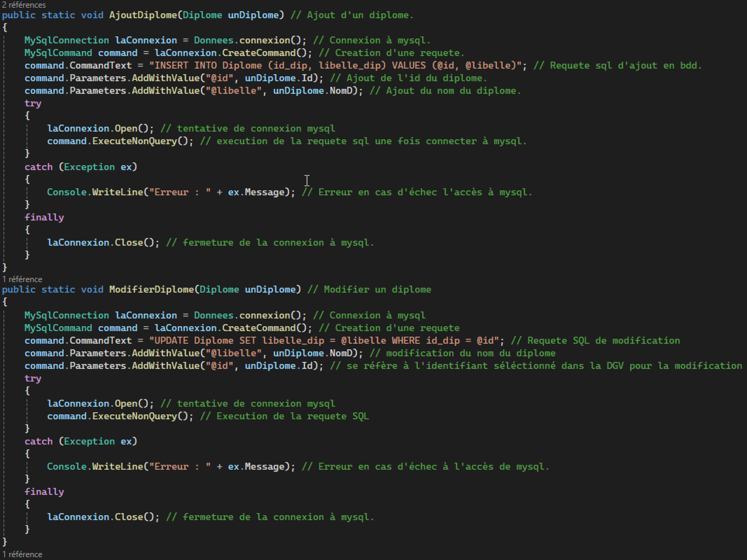Click Donnees.connexion() in the AjoutDiplome method
Screen dimensions: 747x560
click(x=250, y=40)
